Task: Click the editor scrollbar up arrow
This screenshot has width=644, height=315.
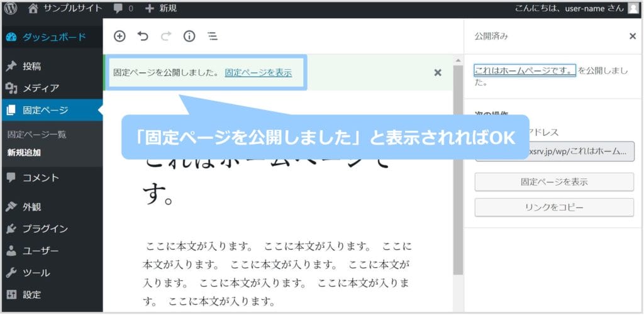Action: (458, 61)
